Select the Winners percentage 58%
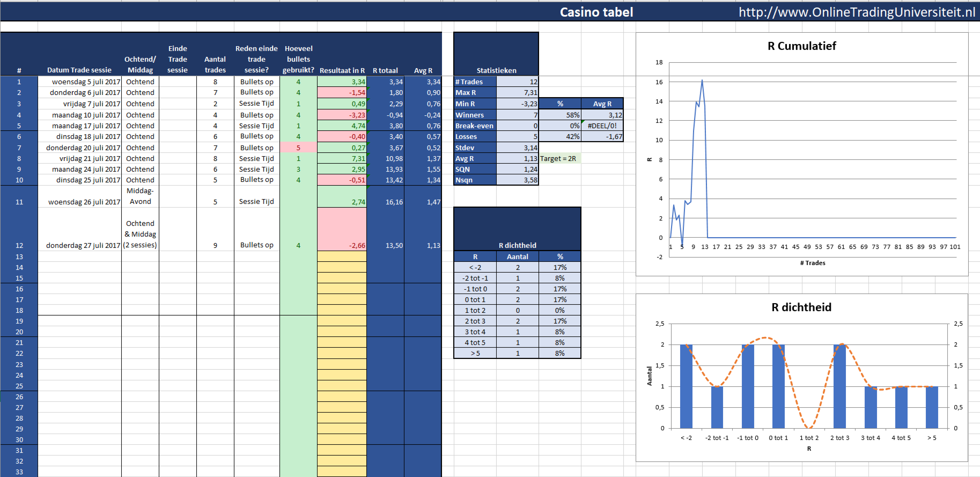The height and width of the screenshot is (477, 980). [x=560, y=115]
